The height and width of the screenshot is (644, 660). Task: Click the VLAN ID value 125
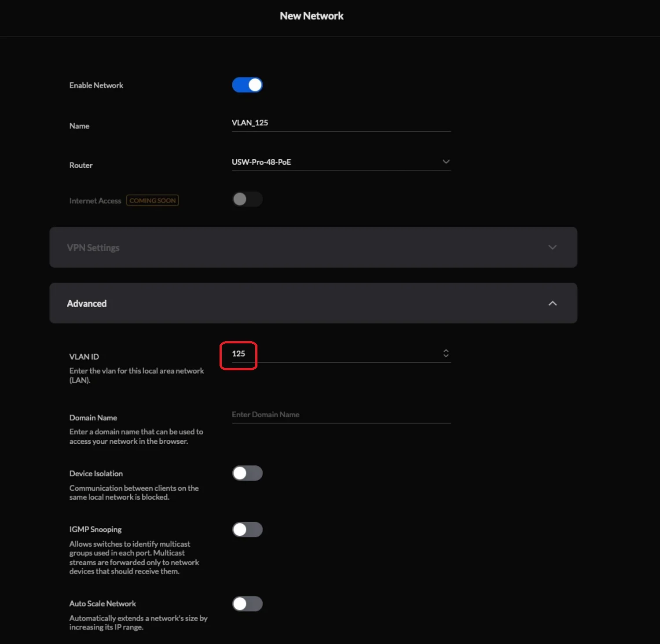(x=238, y=354)
